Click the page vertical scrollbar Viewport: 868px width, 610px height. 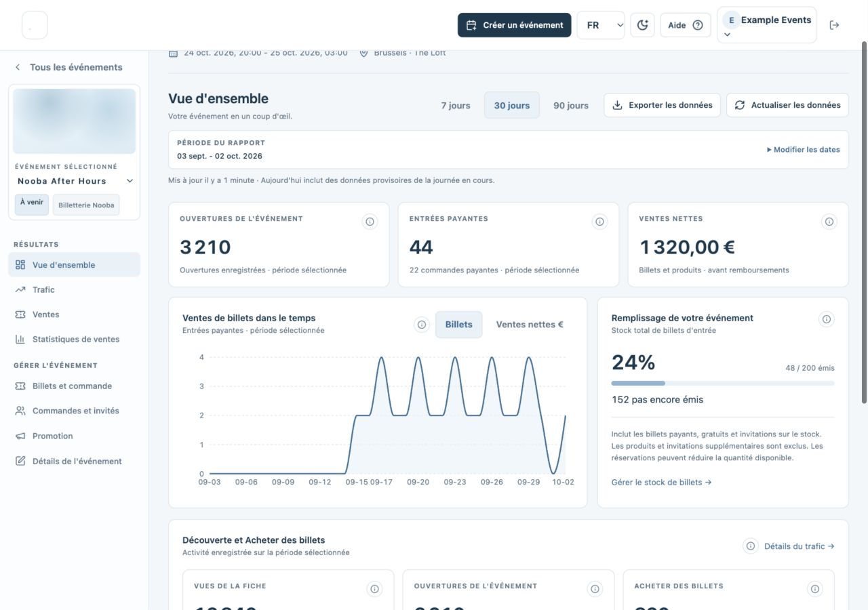click(864, 224)
